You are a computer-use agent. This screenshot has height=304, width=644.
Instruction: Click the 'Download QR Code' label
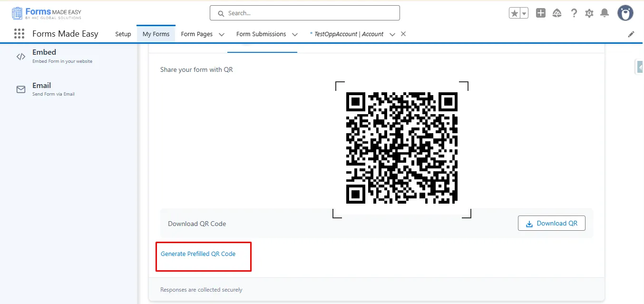coord(197,224)
